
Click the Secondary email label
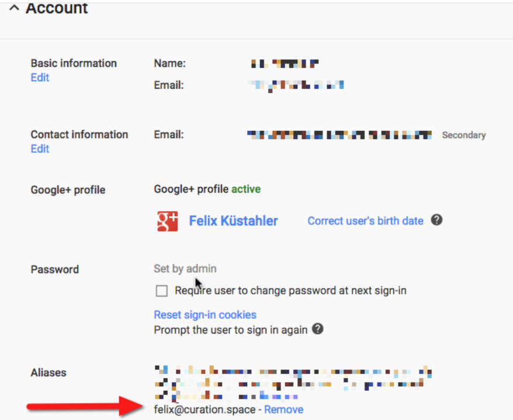tap(463, 135)
